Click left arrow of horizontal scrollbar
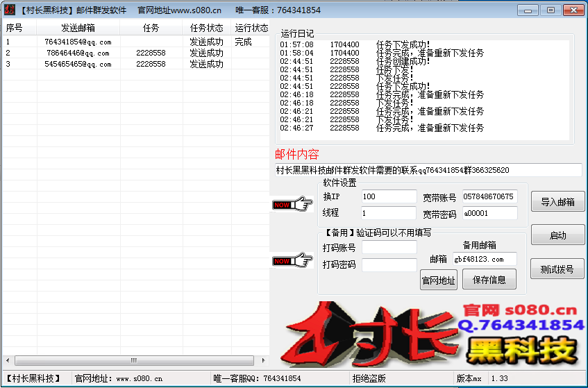This screenshot has width=588, height=388. 8,360
